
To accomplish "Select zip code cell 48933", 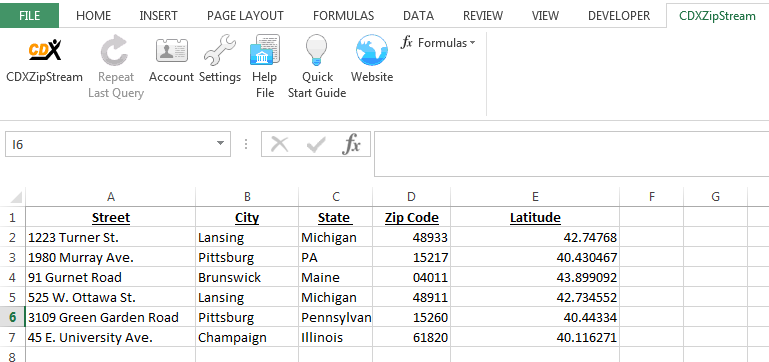I will point(411,237).
